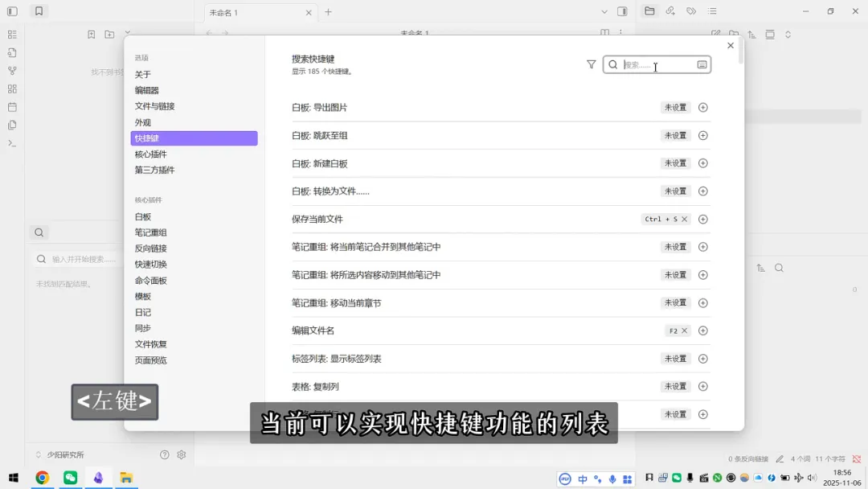The image size is (868, 489).
Task: Click the card/canvas grid icon in left ribbon
Action: pos(12,88)
